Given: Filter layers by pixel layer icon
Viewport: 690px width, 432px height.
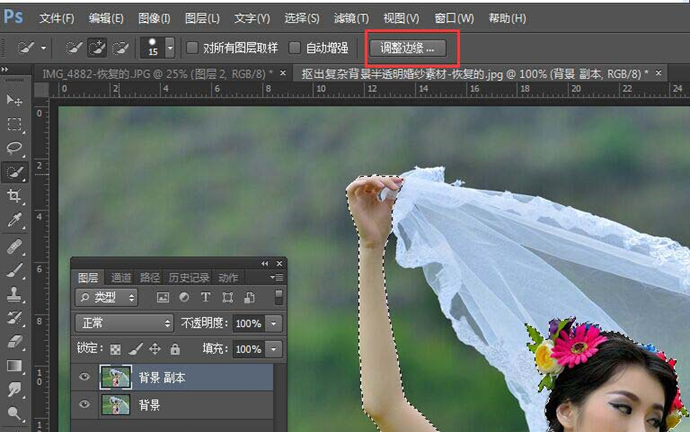Looking at the screenshot, I should [163, 297].
